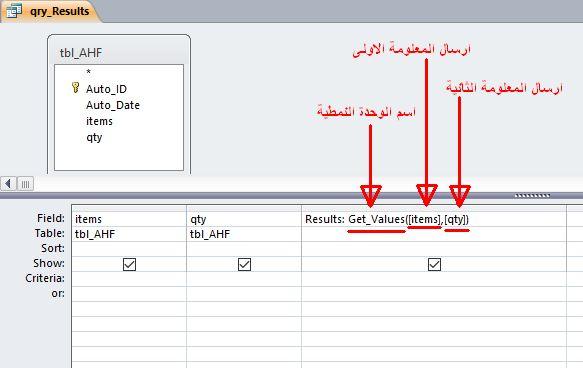Click the or cell under items column
Image resolution: width=583 pixels, height=368 pixels.
coord(129,294)
